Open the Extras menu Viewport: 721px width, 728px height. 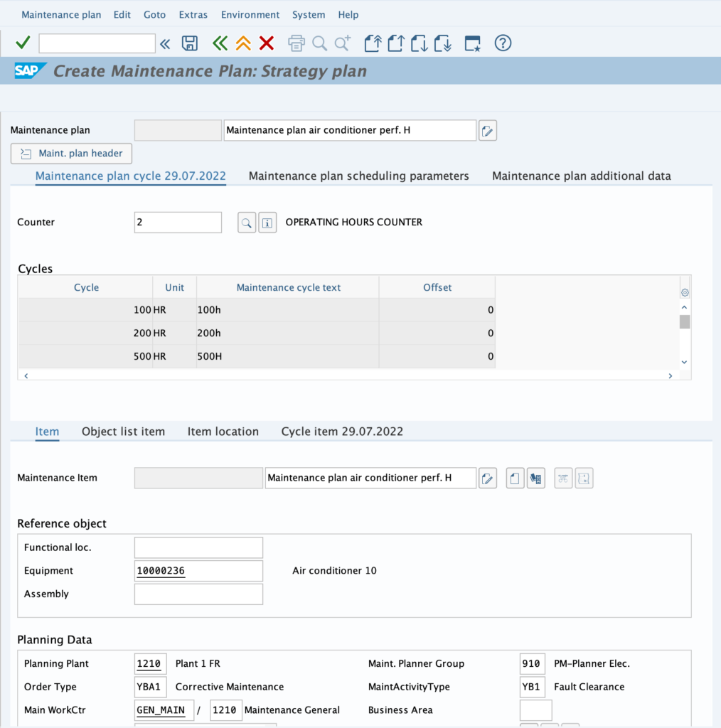pyautogui.click(x=193, y=14)
